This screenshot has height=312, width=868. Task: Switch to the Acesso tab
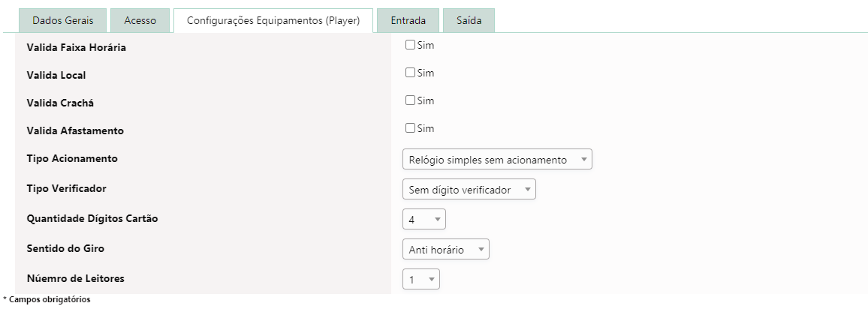click(140, 21)
